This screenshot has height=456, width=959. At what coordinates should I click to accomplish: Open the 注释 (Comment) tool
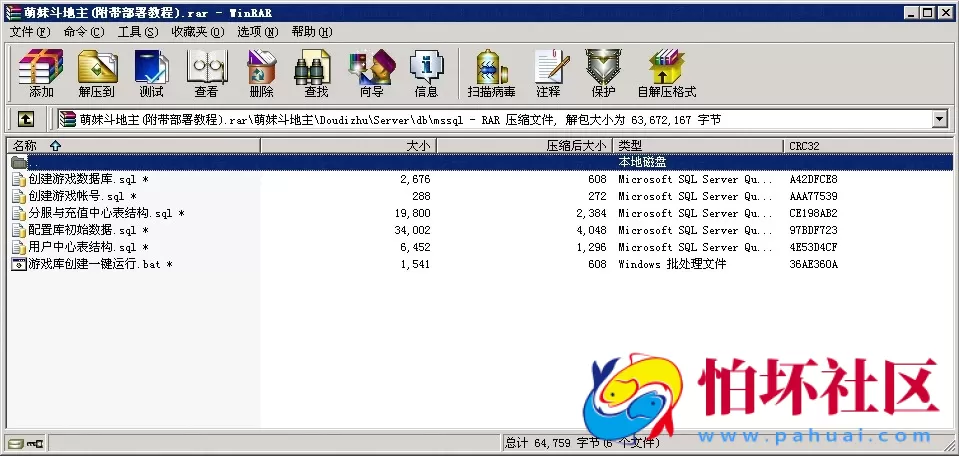click(x=548, y=73)
